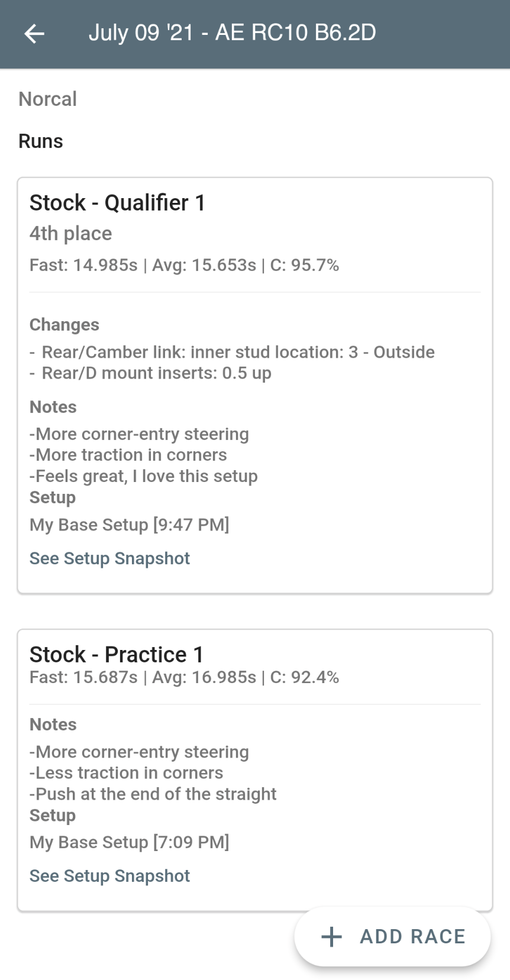Image resolution: width=510 pixels, height=980 pixels.
Task: Click the 'Feels great, I love this setup' note
Action: coord(144,476)
